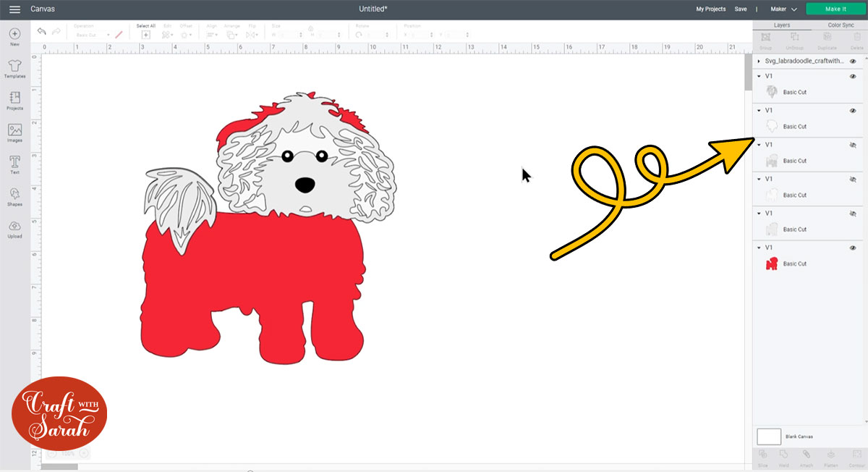Viewport: 868px width, 472px height.
Task: Open the Edit dropdown in toolbar
Action: (168, 34)
